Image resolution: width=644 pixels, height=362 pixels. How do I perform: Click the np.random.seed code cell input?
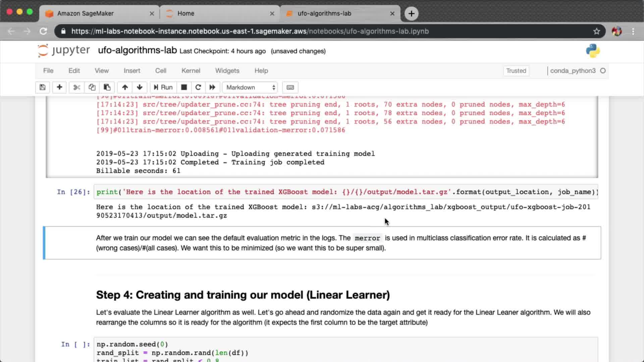345,349
